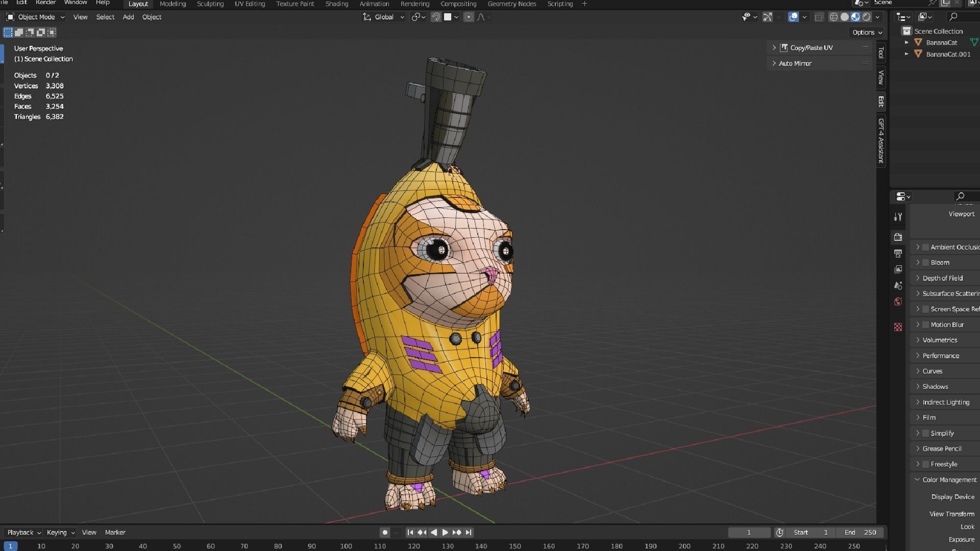Jump to the last frame

(469, 532)
